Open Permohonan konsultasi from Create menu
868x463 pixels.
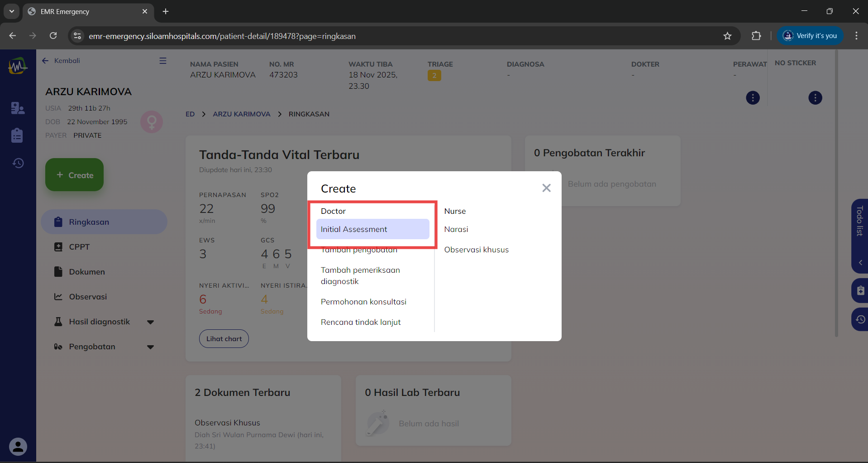click(x=363, y=302)
